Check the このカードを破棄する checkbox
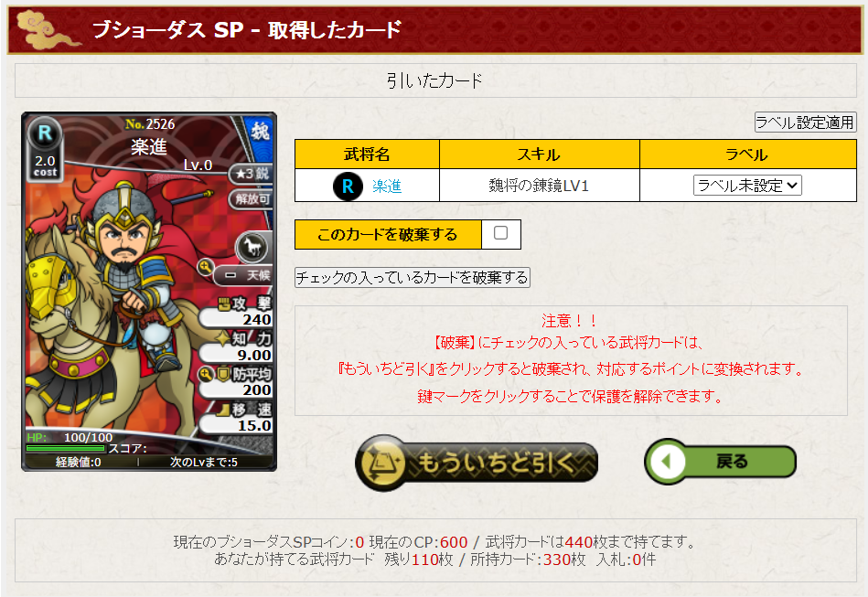The height and width of the screenshot is (597, 868). 501,233
